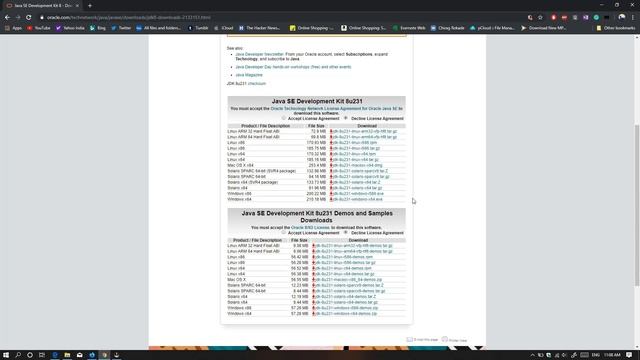
Task: Download jdk-8u231 linux x64 tar.gz file
Action: (356, 160)
